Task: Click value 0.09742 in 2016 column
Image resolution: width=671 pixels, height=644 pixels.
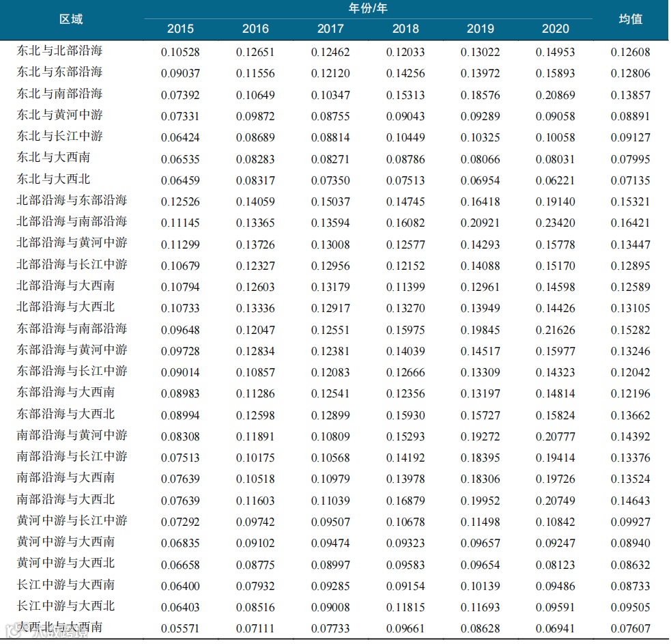Action: [x=255, y=522]
